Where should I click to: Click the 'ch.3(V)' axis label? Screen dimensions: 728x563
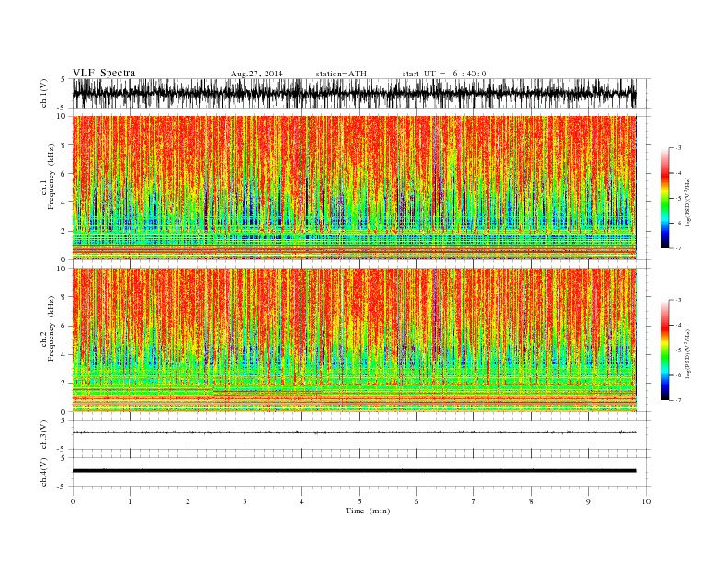44,435
